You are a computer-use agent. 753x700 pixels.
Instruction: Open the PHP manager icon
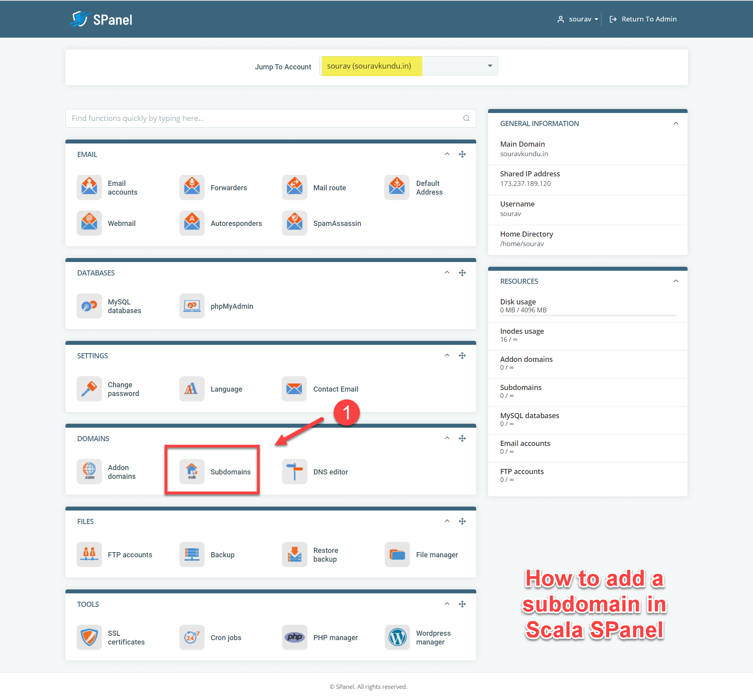pyautogui.click(x=295, y=637)
